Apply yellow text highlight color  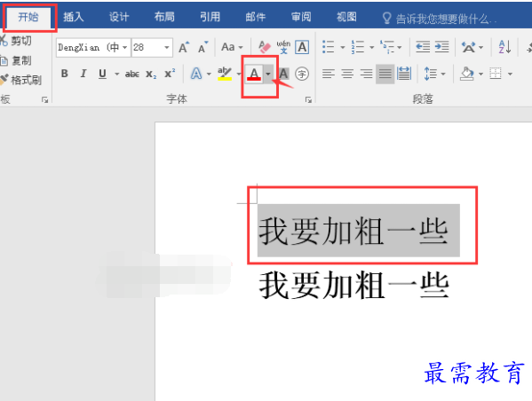225,74
